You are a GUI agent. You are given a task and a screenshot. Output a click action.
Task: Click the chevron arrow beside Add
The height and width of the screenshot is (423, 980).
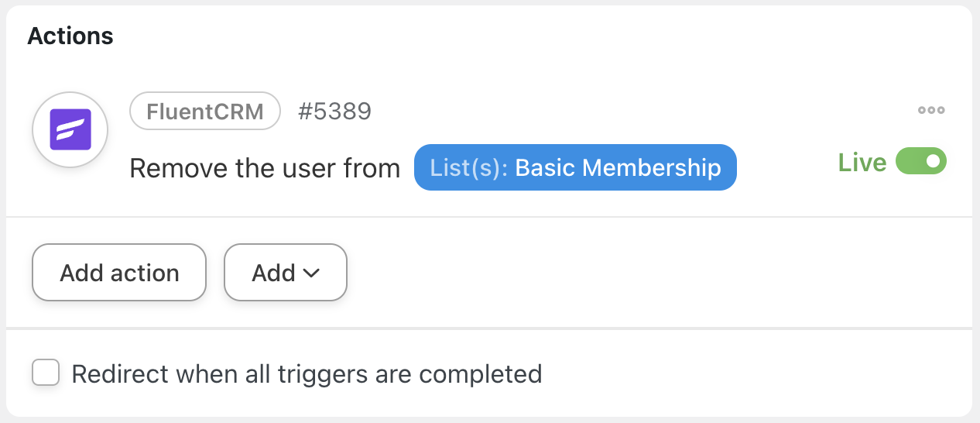311,273
